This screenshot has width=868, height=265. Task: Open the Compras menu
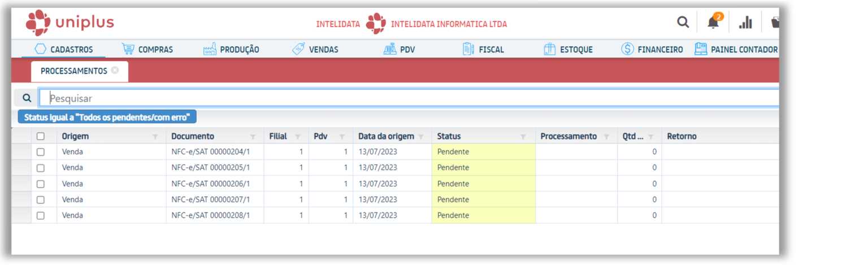tap(147, 50)
